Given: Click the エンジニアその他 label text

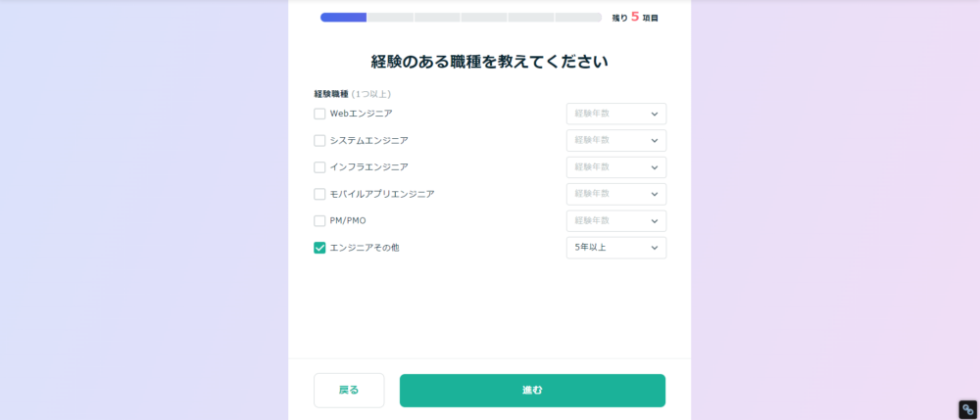Looking at the screenshot, I should click(x=365, y=248).
